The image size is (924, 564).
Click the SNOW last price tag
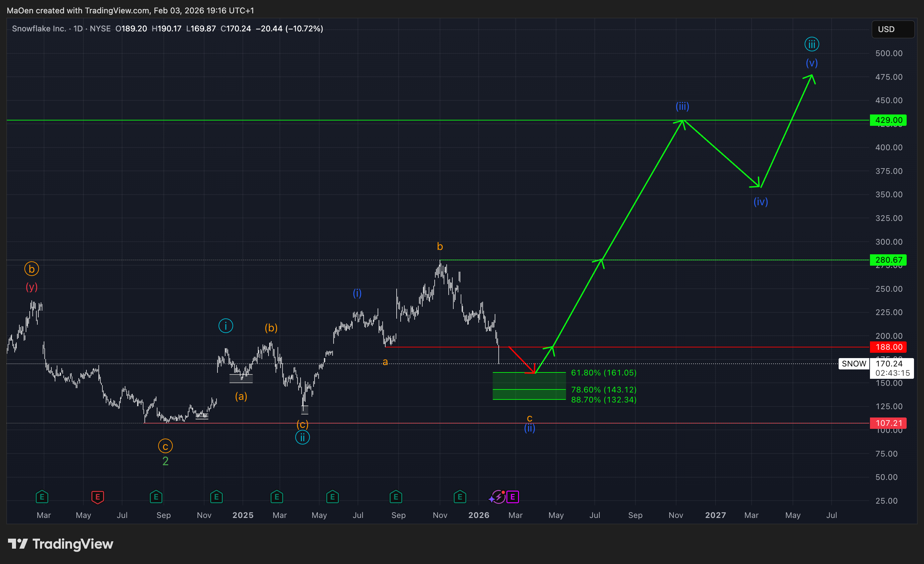854,364
